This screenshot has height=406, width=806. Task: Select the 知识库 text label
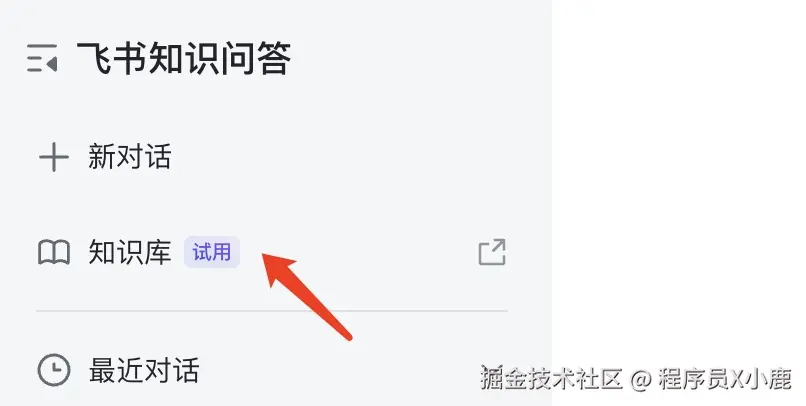point(130,252)
